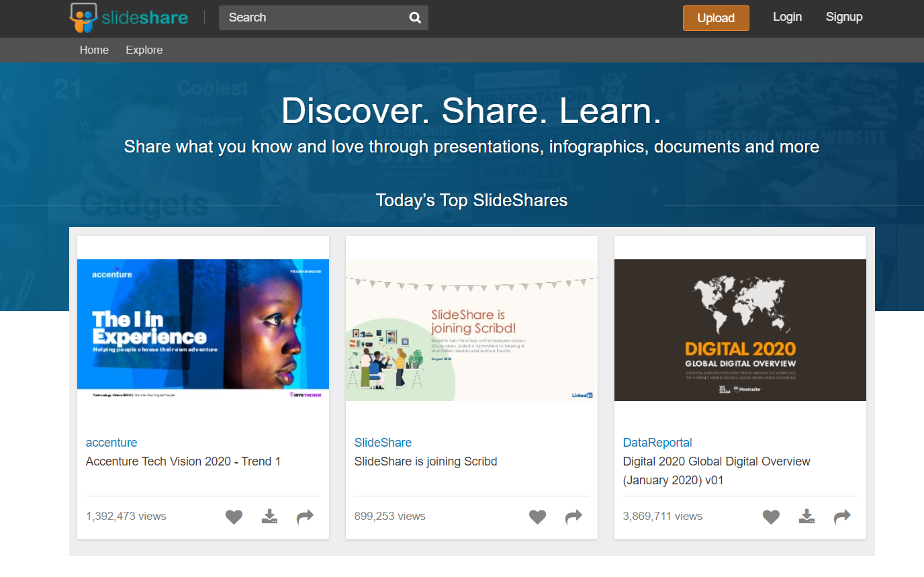Share the Accenture Tech Vision slideshow
The width and height of the screenshot is (924, 577).
coord(305,517)
